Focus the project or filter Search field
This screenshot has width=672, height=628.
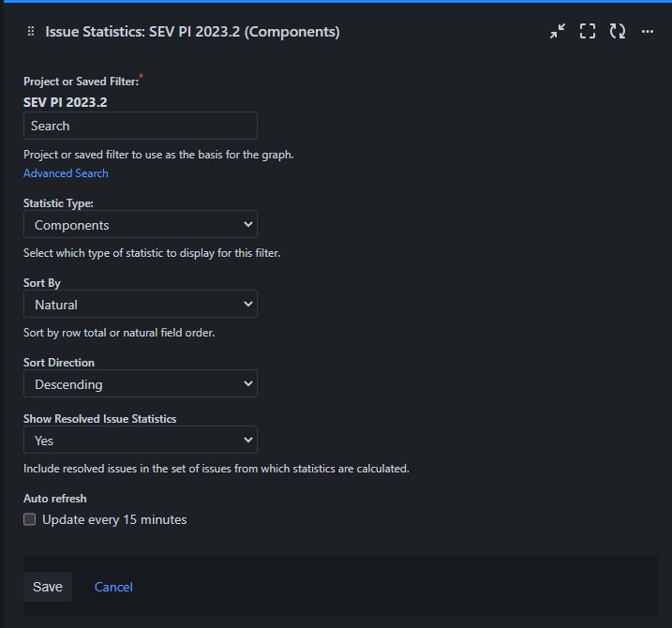pos(141,126)
